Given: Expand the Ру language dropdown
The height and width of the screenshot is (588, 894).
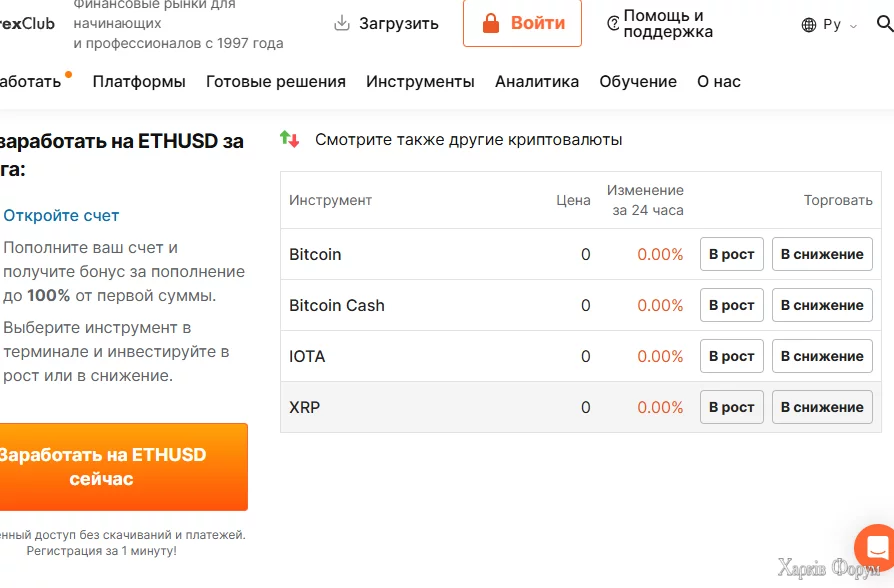Looking at the screenshot, I should (853, 26).
